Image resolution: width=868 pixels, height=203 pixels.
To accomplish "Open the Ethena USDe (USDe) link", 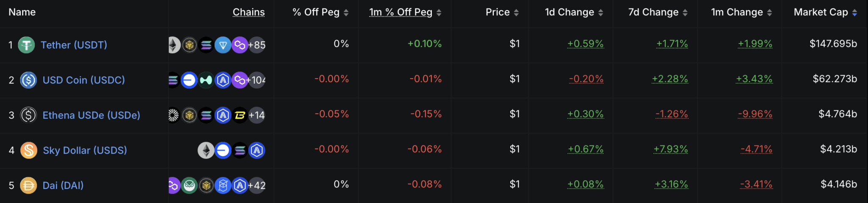I will click(x=91, y=115).
